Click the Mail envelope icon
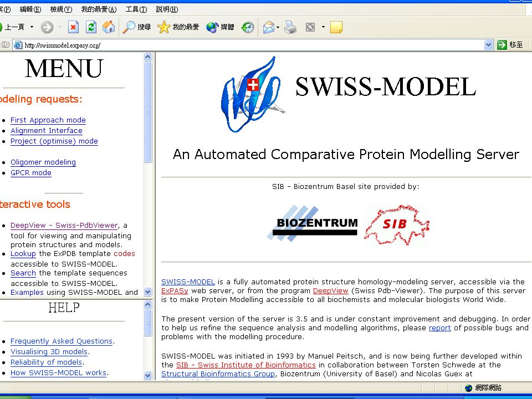Image resolution: width=532 pixels, height=399 pixels. tap(268, 27)
